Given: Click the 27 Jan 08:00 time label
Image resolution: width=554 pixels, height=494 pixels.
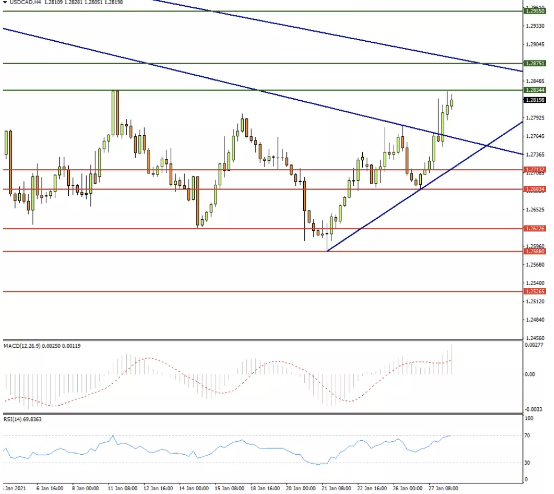Looking at the screenshot, I should click(443, 488).
